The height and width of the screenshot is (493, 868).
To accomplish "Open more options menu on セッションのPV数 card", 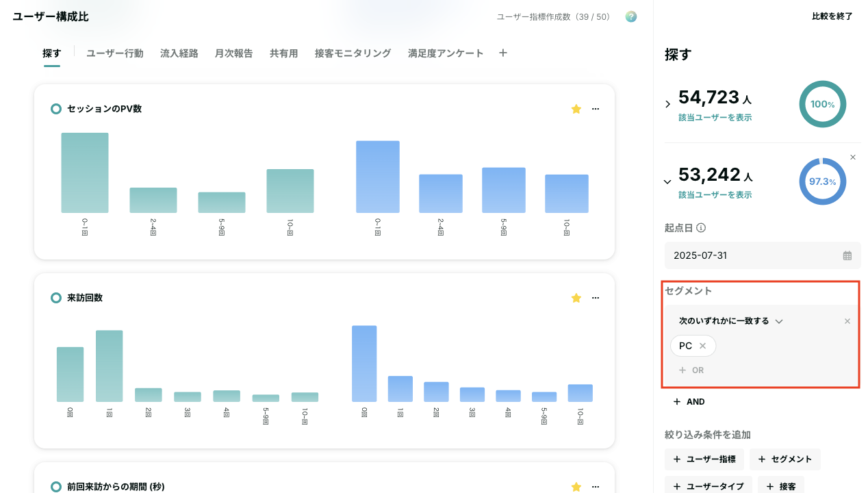I will tap(596, 109).
